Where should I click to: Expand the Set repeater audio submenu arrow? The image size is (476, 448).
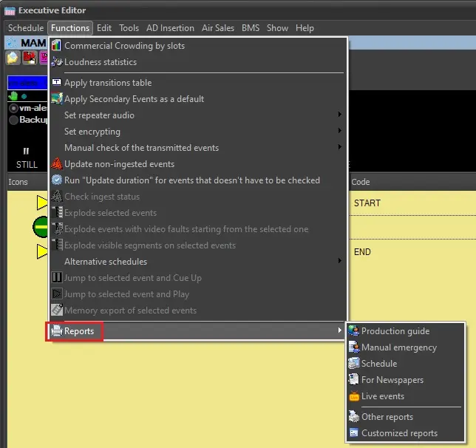[x=339, y=115]
